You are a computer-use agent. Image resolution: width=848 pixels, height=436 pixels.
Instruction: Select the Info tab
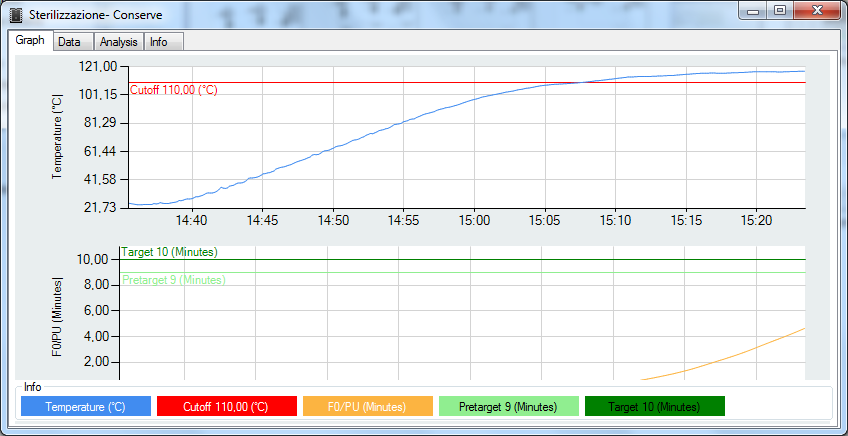[159, 42]
